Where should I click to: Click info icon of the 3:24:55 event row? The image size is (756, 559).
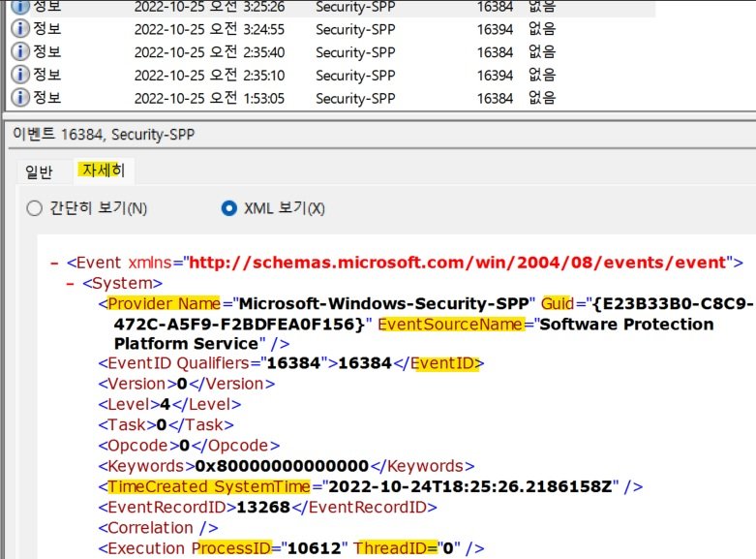[x=19, y=28]
